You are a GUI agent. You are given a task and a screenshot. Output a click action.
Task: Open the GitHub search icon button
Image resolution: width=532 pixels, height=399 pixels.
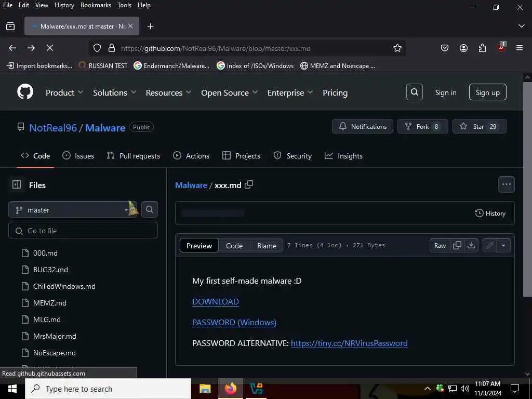click(414, 92)
